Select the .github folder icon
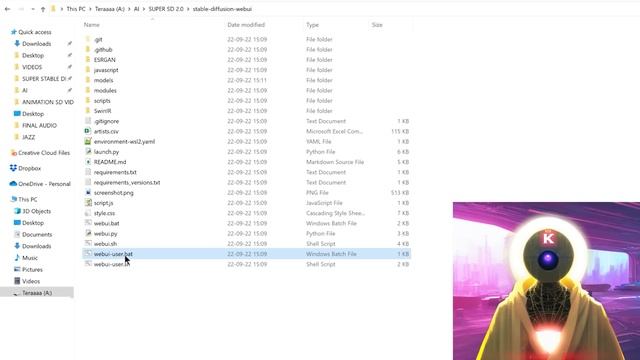This screenshot has width=640, height=360. [87, 49]
